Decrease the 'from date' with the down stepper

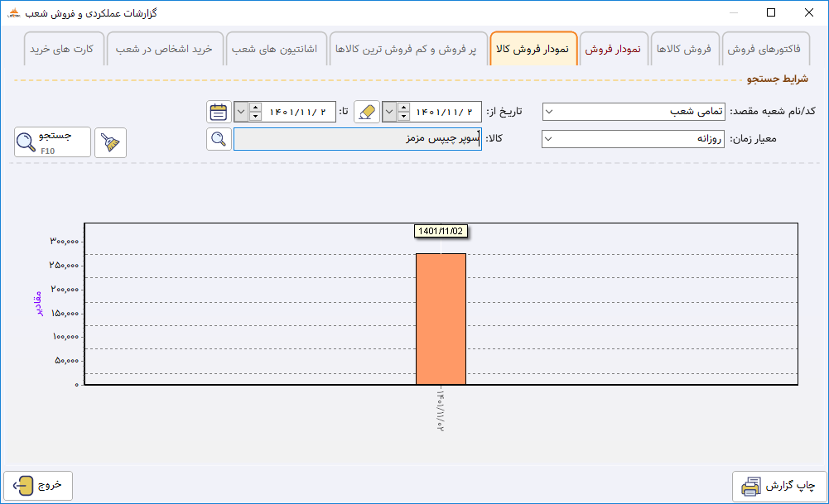403,117
